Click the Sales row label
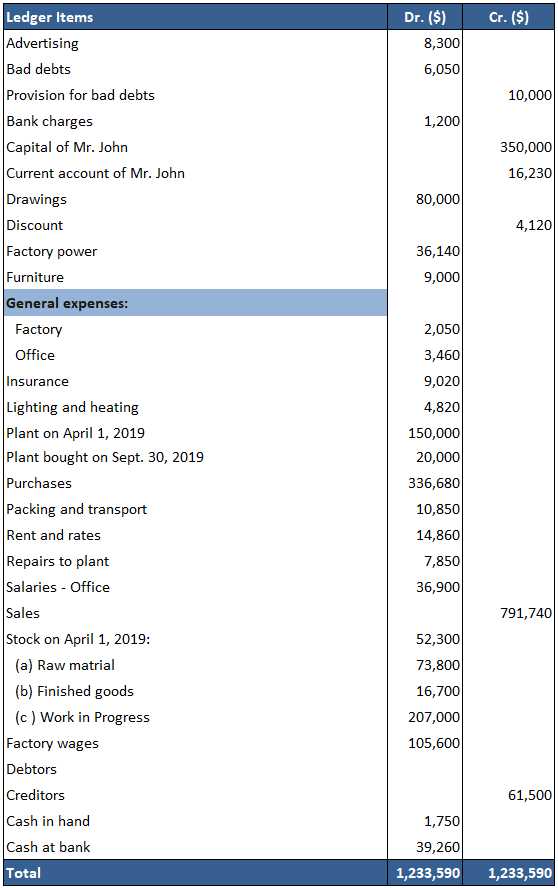This screenshot has height=888, width=558. click(23, 614)
